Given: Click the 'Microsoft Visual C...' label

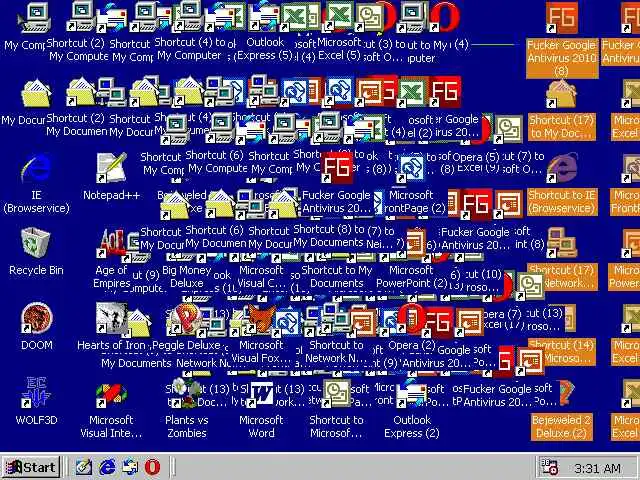Looking at the screenshot, I should pyautogui.click(x=261, y=277).
